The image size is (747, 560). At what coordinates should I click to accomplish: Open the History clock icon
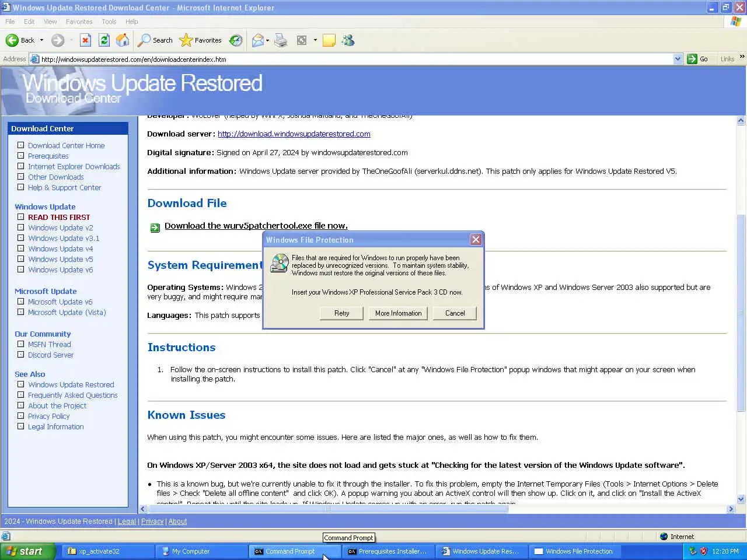coord(236,40)
